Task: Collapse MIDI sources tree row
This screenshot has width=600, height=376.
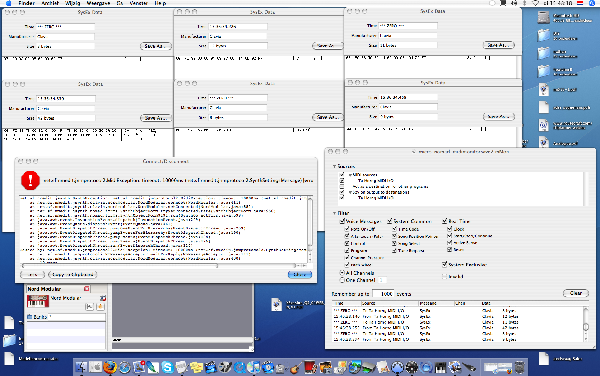Action: coord(350,174)
